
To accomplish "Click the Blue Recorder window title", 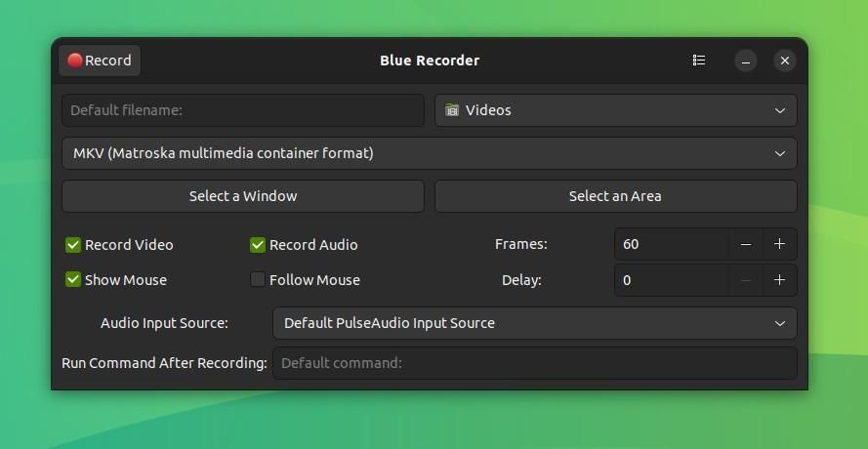I will click(x=430, y=61).
